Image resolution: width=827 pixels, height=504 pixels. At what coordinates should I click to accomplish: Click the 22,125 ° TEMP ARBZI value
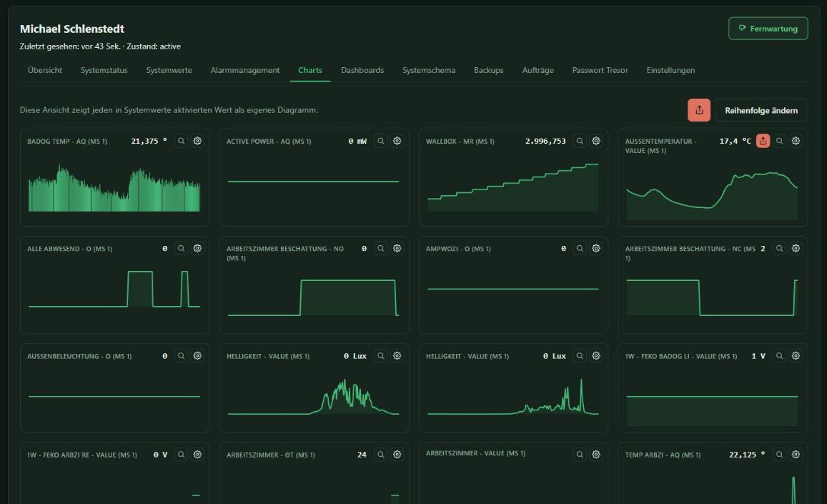click(x=747, y=455)
